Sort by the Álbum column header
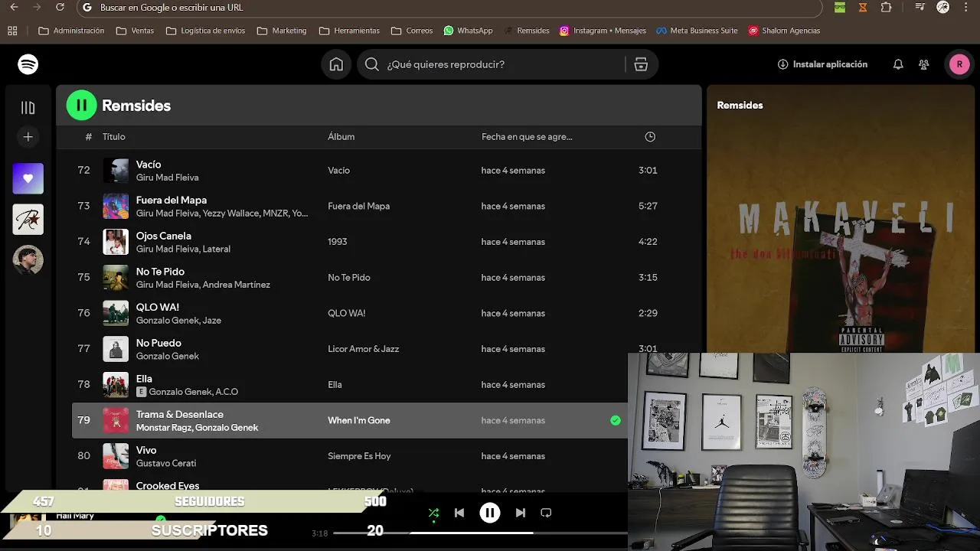 click(x=341, y=137)
